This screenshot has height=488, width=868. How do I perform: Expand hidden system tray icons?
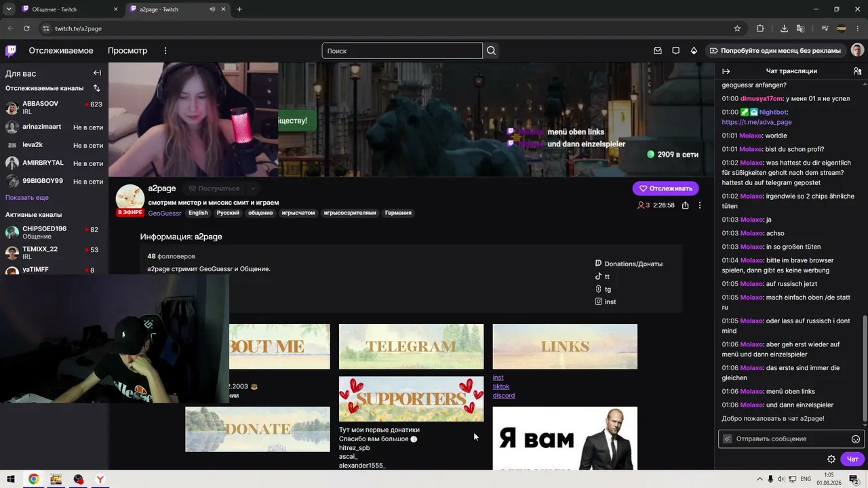point(759,479)
